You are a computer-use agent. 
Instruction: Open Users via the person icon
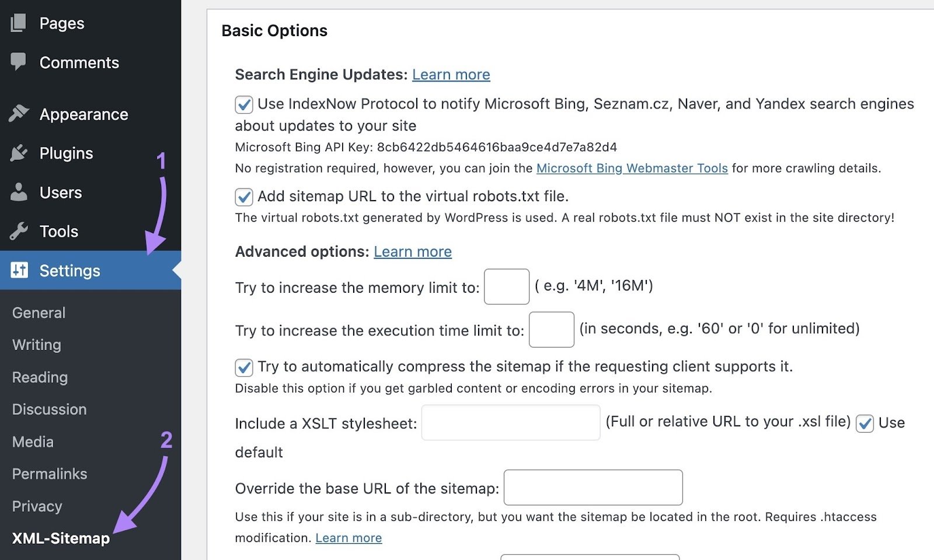[19, 192]
